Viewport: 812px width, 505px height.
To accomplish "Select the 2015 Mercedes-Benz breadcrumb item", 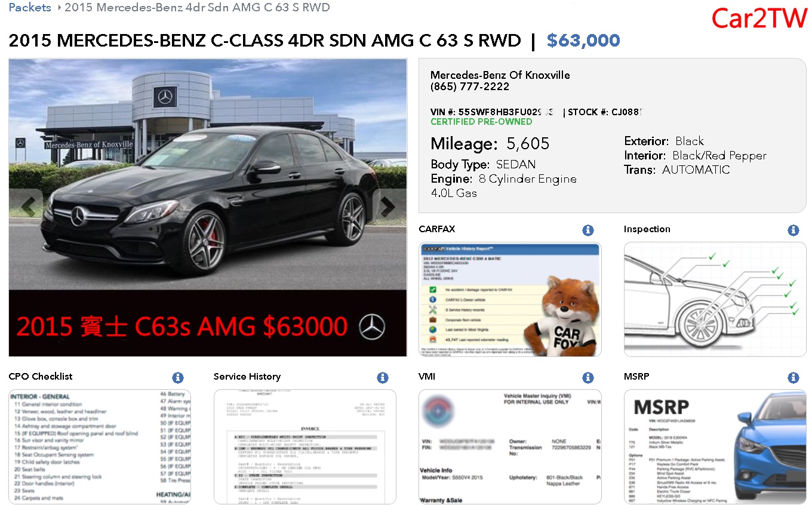I will 197,8.
